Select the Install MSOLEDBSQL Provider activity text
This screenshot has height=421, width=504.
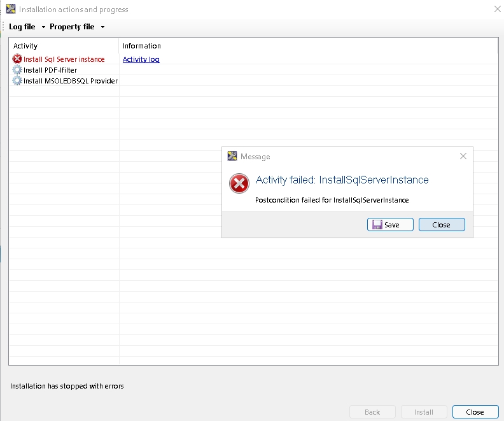tap(70, 81)
